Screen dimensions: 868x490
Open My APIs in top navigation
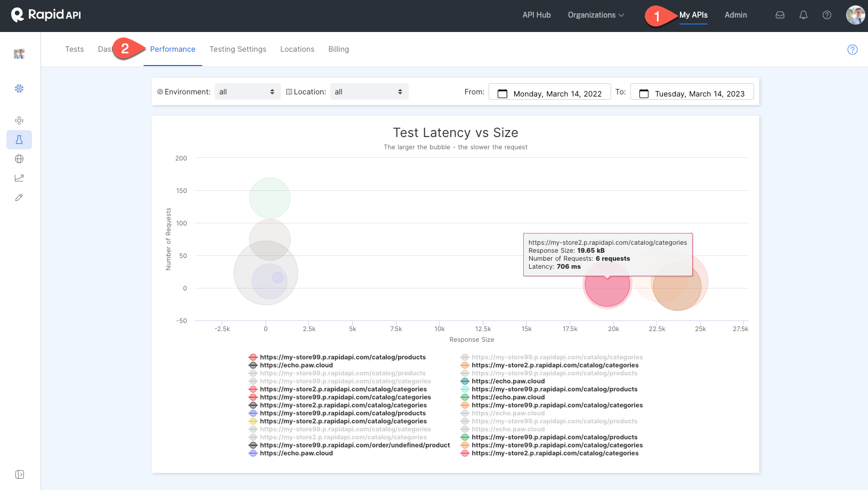pyautogui.click(x=693, y=15)
